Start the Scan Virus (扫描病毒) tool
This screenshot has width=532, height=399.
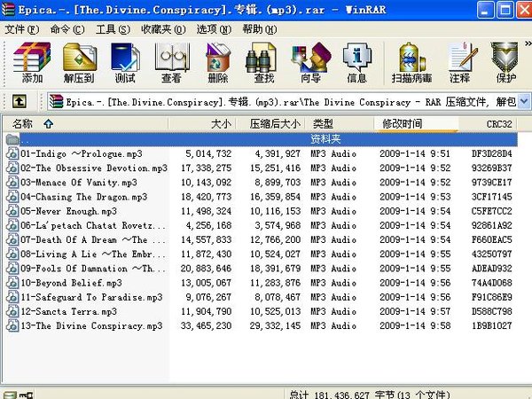point(411,62)
